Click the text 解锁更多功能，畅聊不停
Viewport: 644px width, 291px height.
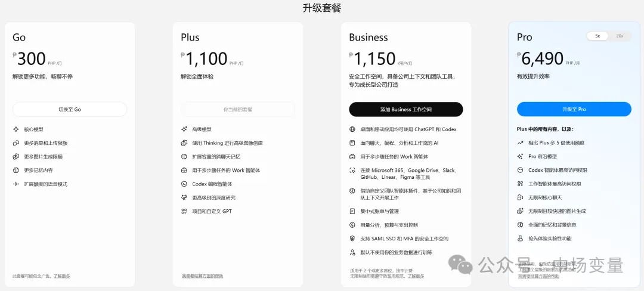(x=43, y=76)
